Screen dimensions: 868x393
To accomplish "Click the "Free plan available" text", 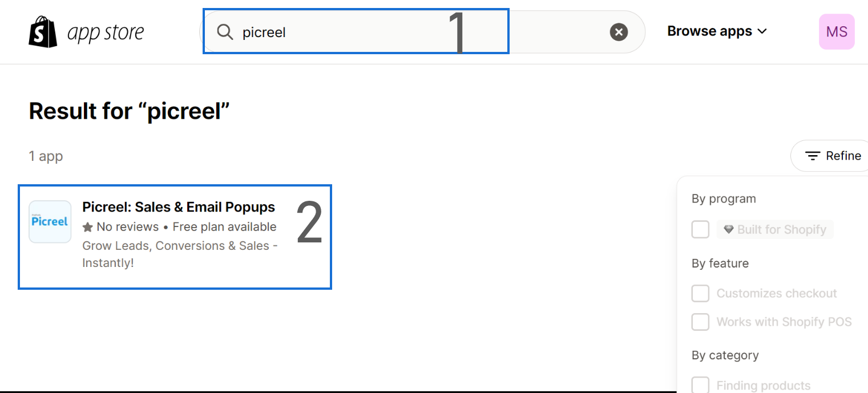I will [x=224, y=227].
